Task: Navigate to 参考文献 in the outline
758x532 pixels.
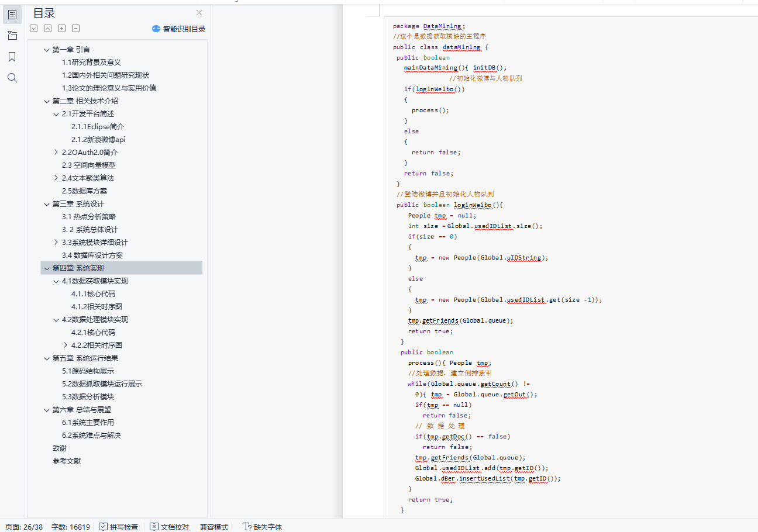Action: coord(67,461)
